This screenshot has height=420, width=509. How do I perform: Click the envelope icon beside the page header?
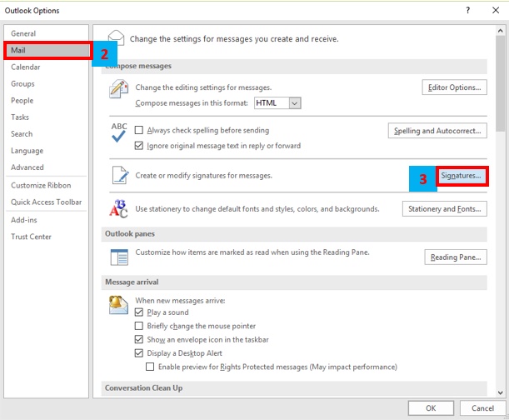(x=116, y=37)
